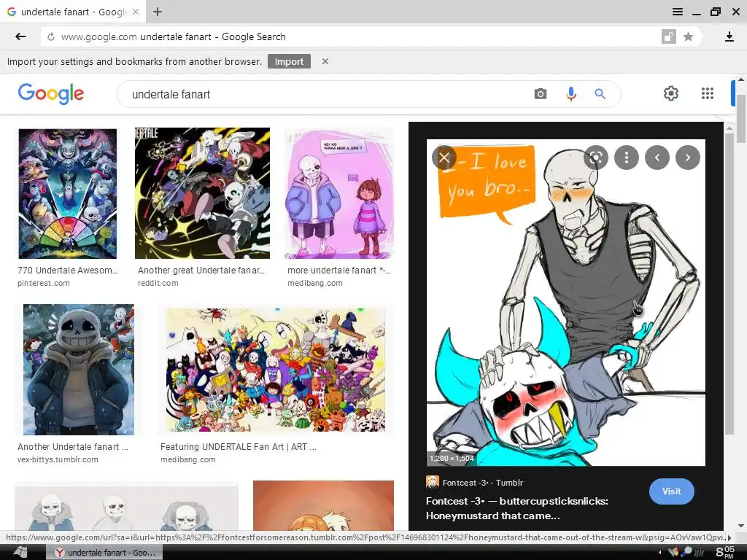The image size is (747, 560).
Task: Go to the previous preview image
Action: 657,157
